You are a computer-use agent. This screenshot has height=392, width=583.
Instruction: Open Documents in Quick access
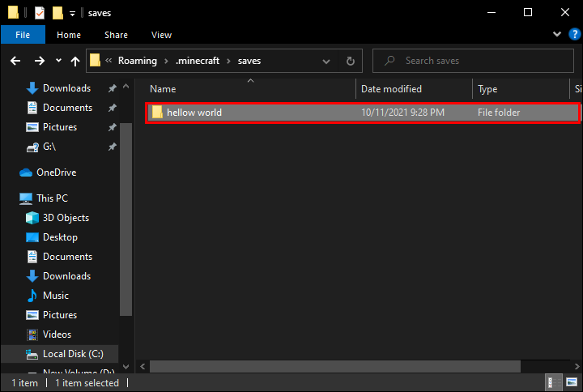coord(67,108)
